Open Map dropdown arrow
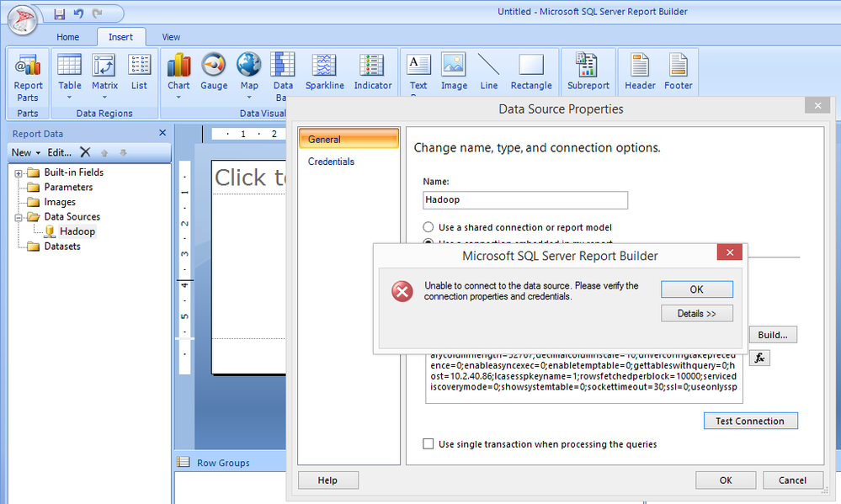This screenshot has height=504, width=841. point(249,98)
